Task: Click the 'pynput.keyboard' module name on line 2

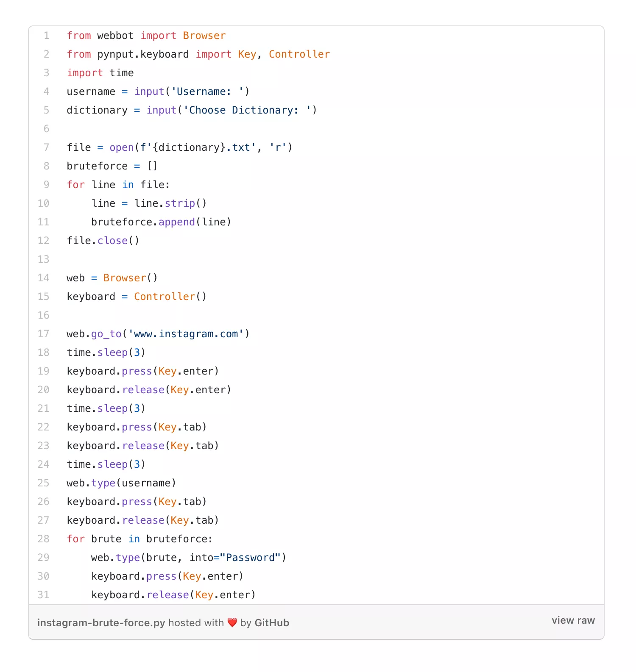Action: click(143, 54)
